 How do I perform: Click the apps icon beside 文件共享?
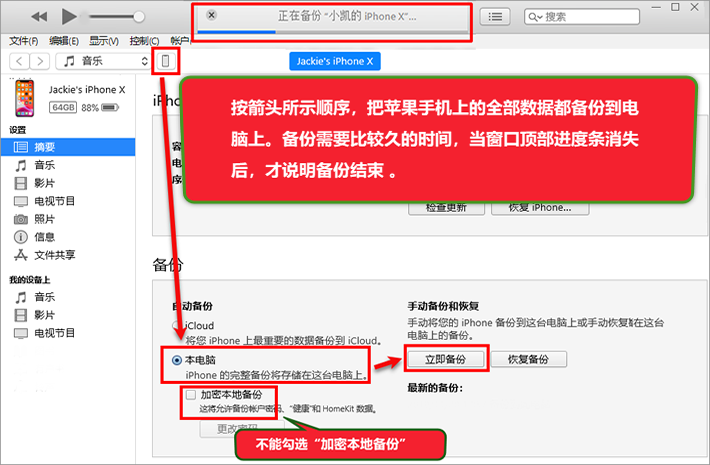pos(21,255)
